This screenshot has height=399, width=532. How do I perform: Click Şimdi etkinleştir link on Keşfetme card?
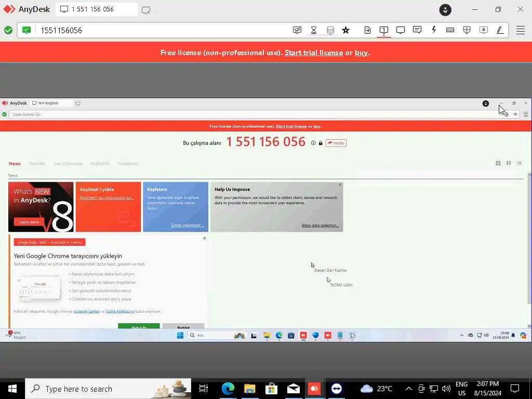point(187,225)
